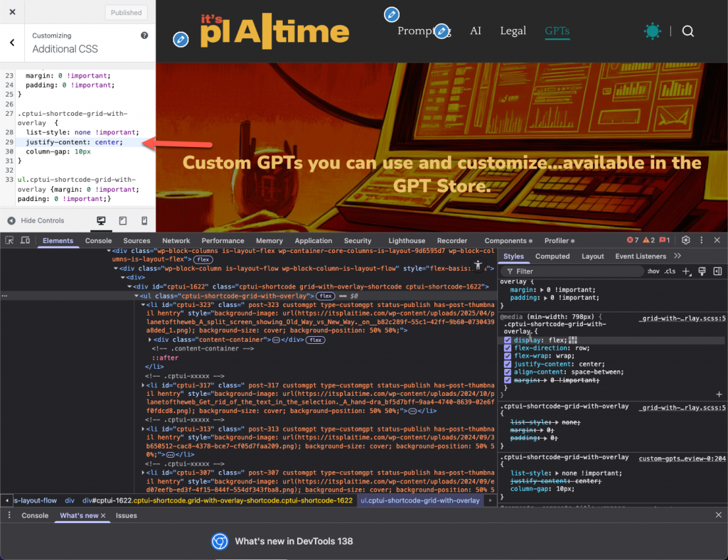This screenshot has height=560, width=728.
Task: Click the website search magnifier icon
Action: [687, 31]
